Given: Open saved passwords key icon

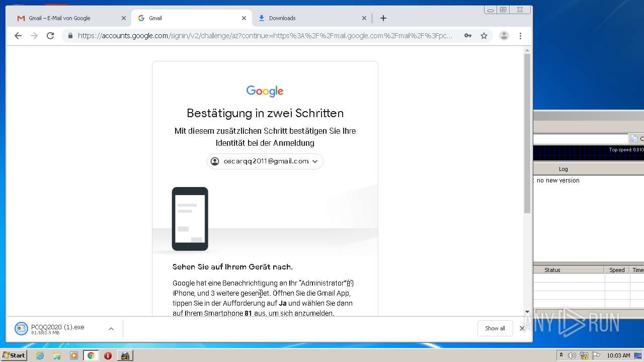Looking at the screenshot, I should point(468,36).
